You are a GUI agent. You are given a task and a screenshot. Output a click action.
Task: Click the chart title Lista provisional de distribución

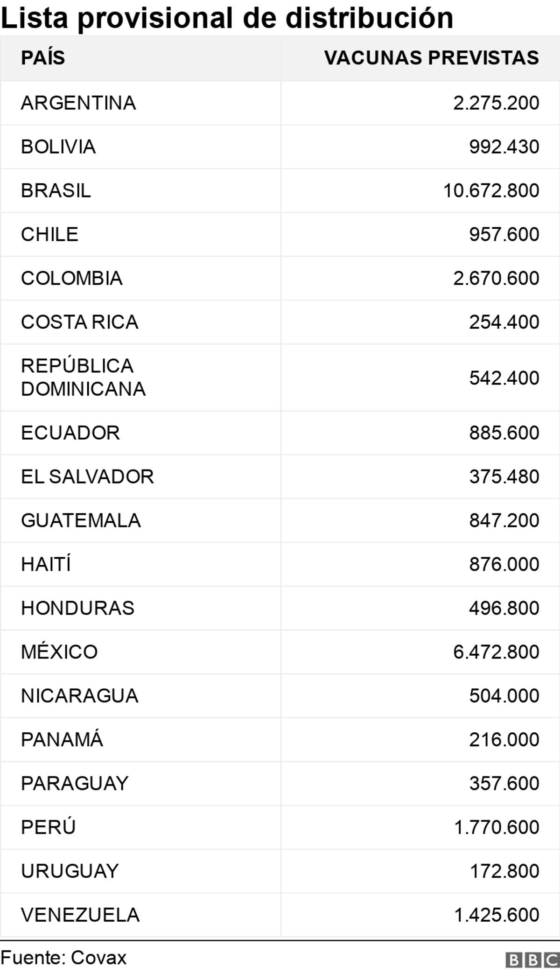[x=227, y=18]
